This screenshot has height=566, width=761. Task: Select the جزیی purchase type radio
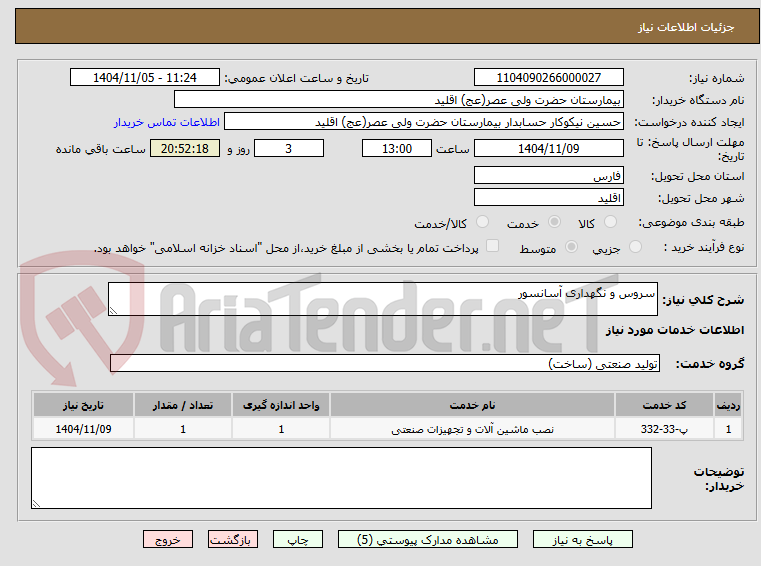(635, 247)
